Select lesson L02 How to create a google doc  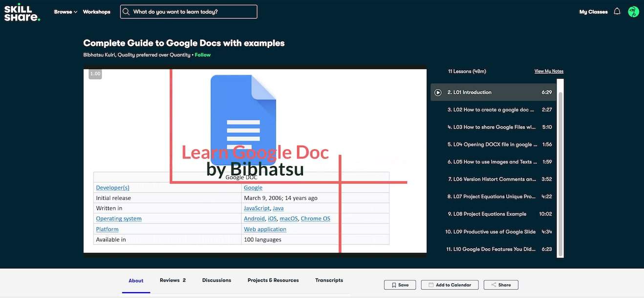(493, 110)
